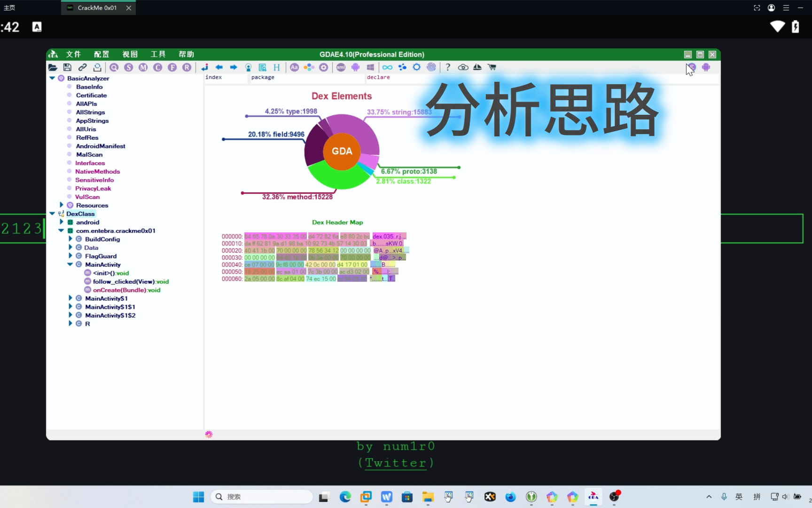The height and width of the screenshot is (508, 812).
Task: Open the 文件 menu
Action: tap(73, 54)
